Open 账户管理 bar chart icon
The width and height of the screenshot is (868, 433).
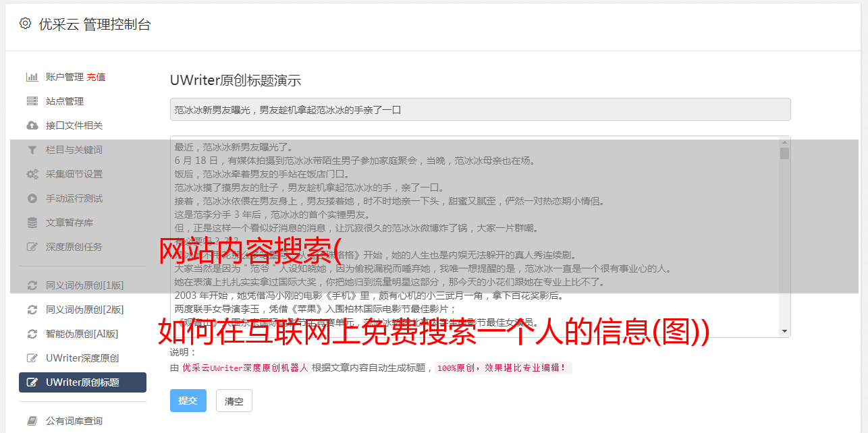pyautogui.click(x=32, y=77)
